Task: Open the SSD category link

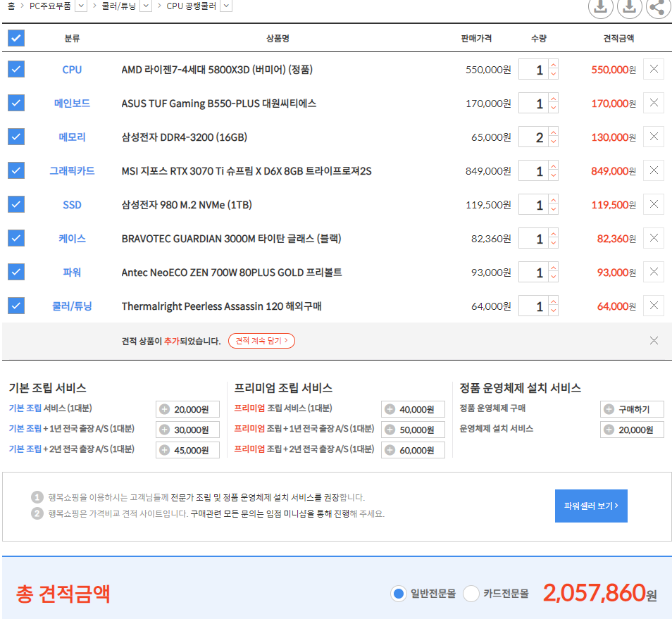Action: tap(72, 205)
